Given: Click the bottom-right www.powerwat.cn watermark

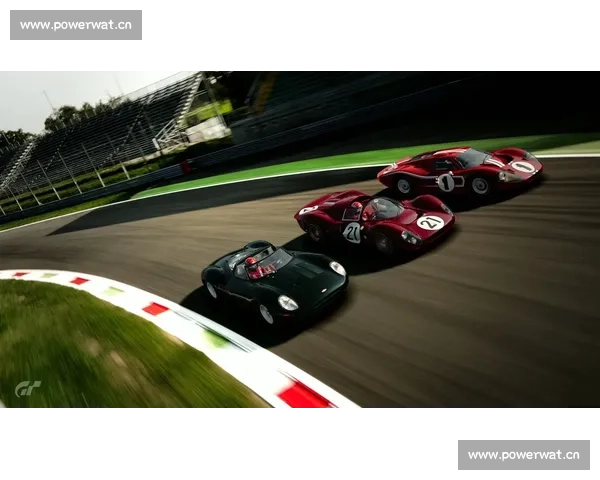Looking at the screenshot, I should click(x=523, y=455).
